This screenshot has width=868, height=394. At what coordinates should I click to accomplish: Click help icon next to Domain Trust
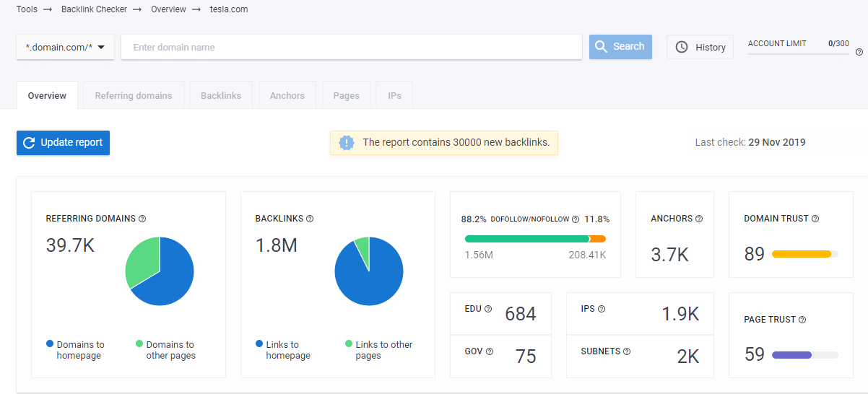(x=815, y=219)
